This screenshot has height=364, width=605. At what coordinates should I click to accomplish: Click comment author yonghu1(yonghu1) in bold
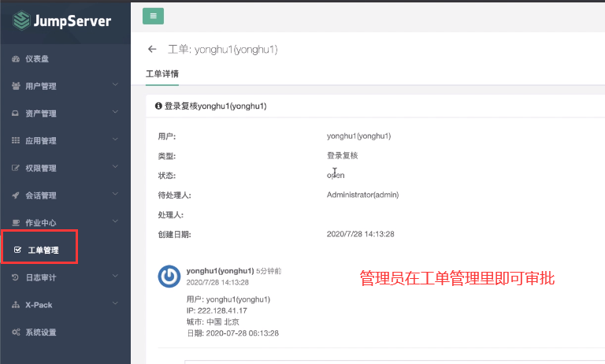(220, 271)
